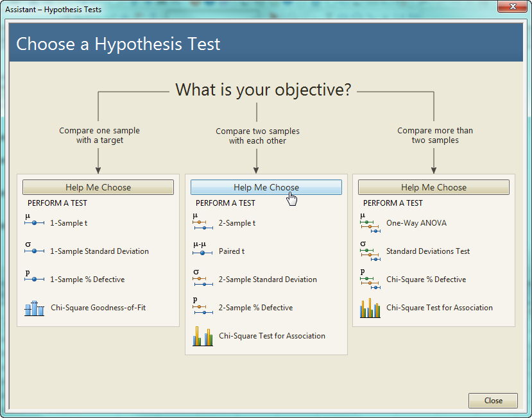
Task: Click the Chi-Square Goodness-of-Fit chart icon
Action: coord(34,308)
